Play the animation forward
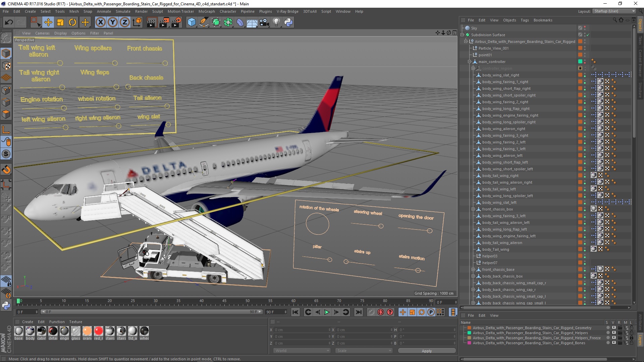 coord(327,312)
